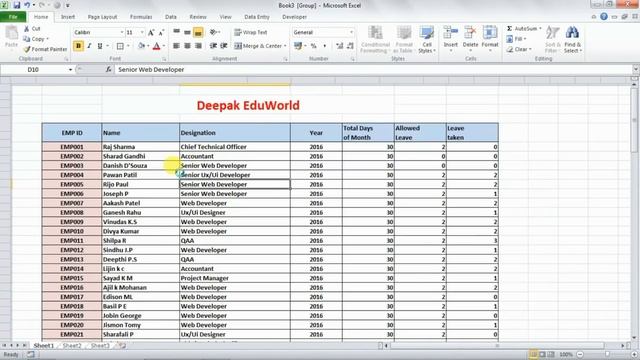The height and width of the screenshot is (360, 640).
Task: Toggle Wrap Text
Action: tap(251, 32)
